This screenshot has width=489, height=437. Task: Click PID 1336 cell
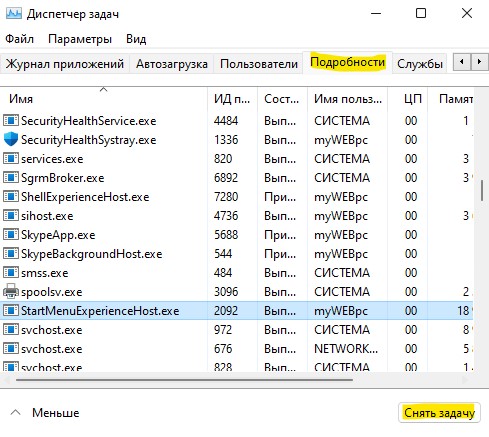[226, 139]
